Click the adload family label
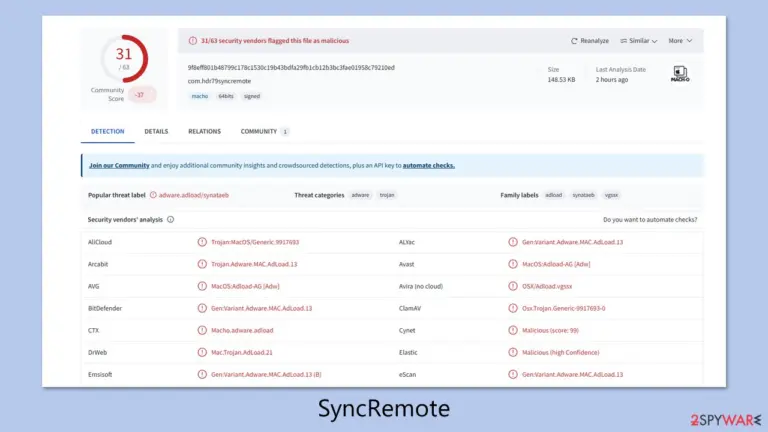768x432 pixels. click(x=553, y=195)
